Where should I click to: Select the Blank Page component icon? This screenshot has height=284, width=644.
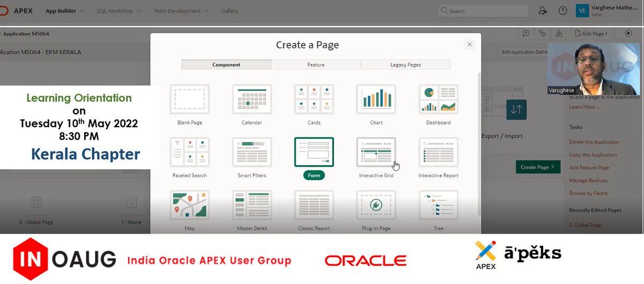189,99
